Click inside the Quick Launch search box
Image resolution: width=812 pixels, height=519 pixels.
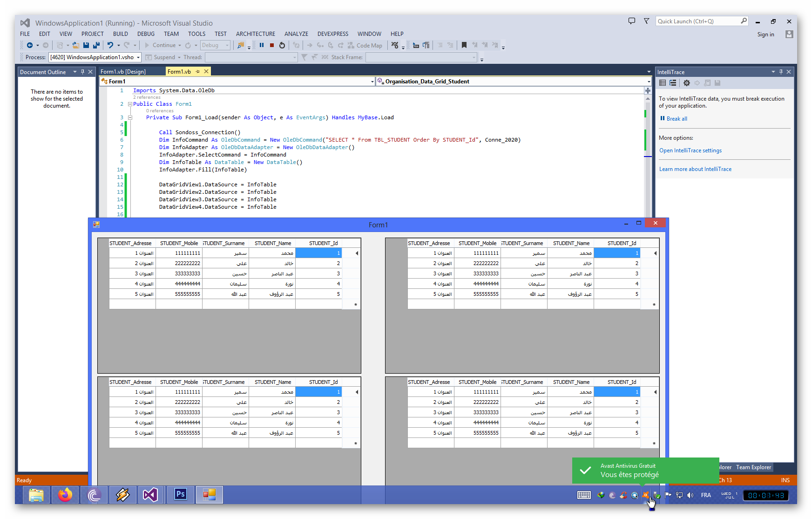point(697,21)
